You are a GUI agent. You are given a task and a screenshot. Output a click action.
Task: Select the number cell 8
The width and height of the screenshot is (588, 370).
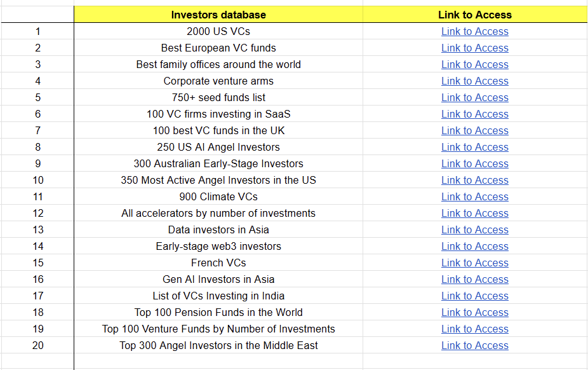37,147
